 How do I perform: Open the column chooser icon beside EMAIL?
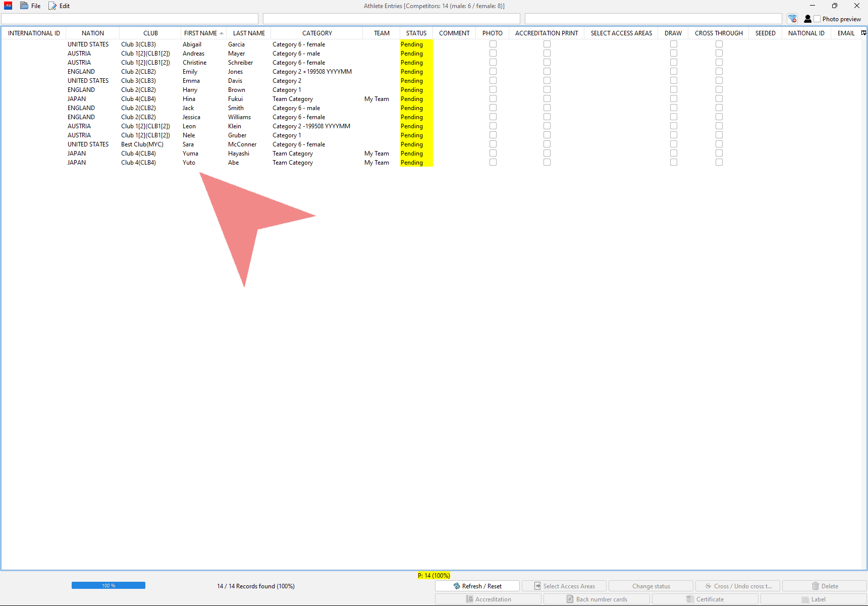pos(863,33)
